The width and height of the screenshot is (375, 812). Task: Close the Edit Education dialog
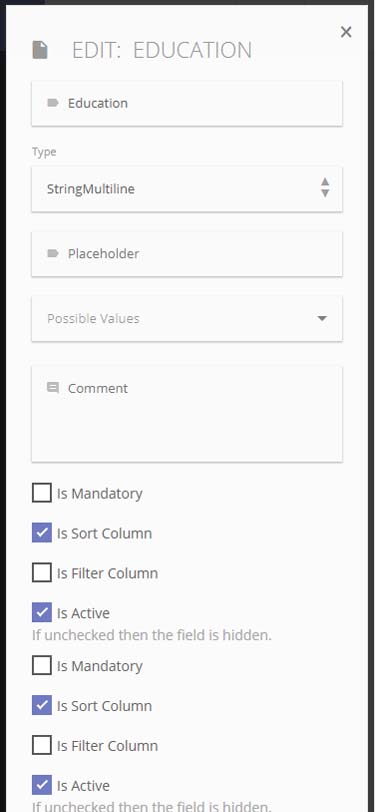click(x=346, y=32)
